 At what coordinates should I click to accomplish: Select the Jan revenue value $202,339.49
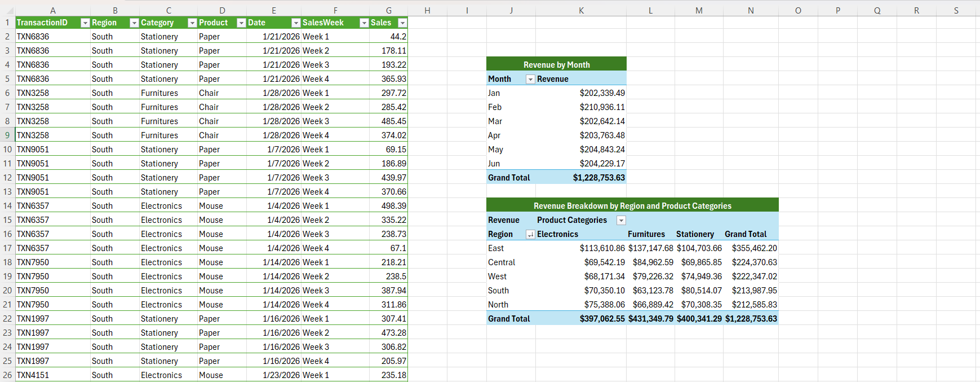581,93
